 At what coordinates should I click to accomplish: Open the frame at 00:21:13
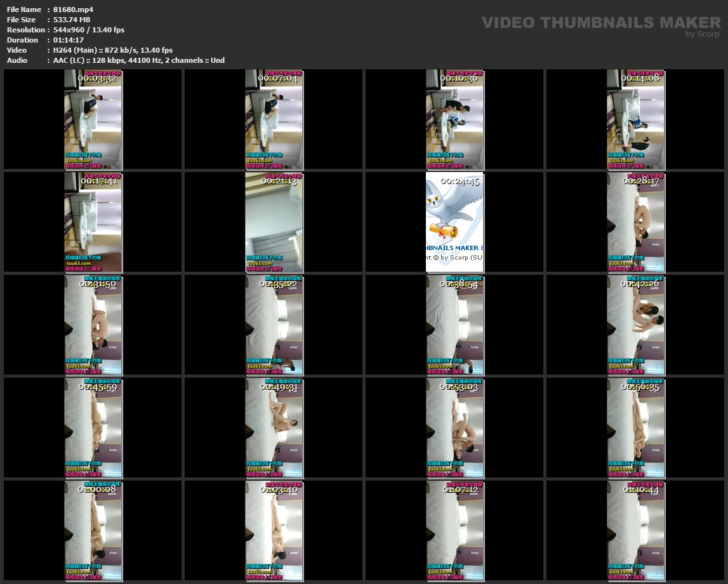(274, 222)
